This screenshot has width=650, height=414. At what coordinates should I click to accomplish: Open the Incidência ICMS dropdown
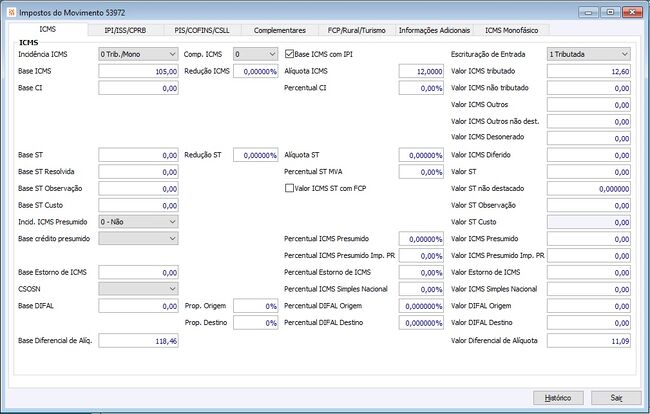(x=138, y=54)
